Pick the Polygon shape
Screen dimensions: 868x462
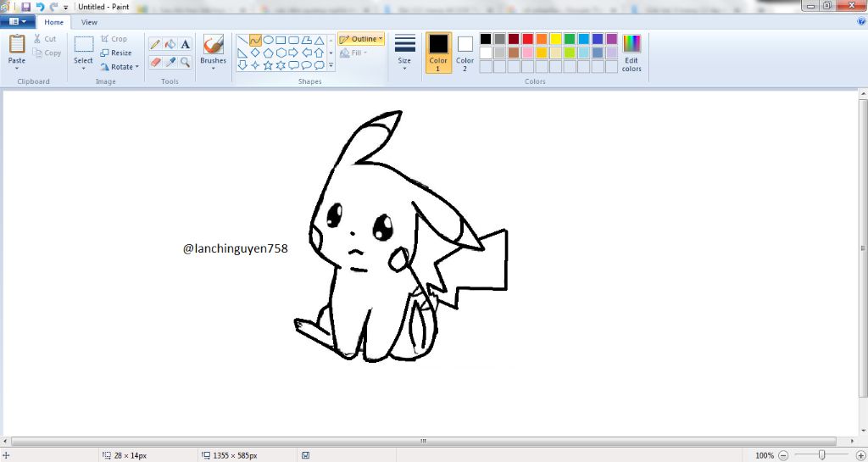(306, 41)
